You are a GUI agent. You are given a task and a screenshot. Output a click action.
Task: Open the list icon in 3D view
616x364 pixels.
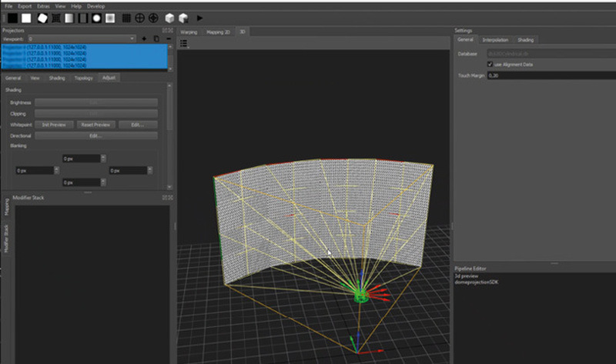(x=185, y=43)
